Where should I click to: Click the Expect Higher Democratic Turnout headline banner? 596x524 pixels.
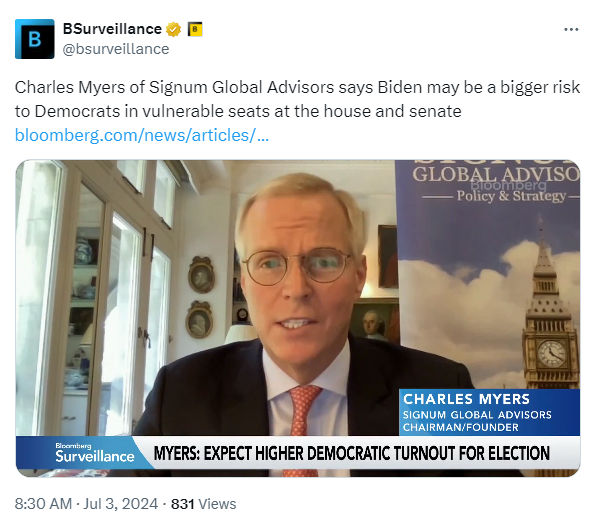pos(352,453)
